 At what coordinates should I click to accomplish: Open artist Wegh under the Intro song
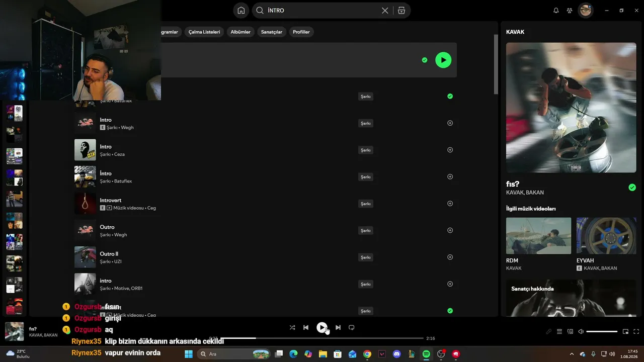pyautogui.click(x=127, y=128)
